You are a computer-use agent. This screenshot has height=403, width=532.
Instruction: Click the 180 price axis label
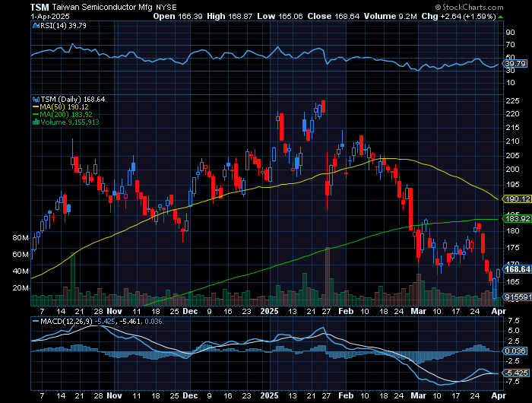coord(512,231)
